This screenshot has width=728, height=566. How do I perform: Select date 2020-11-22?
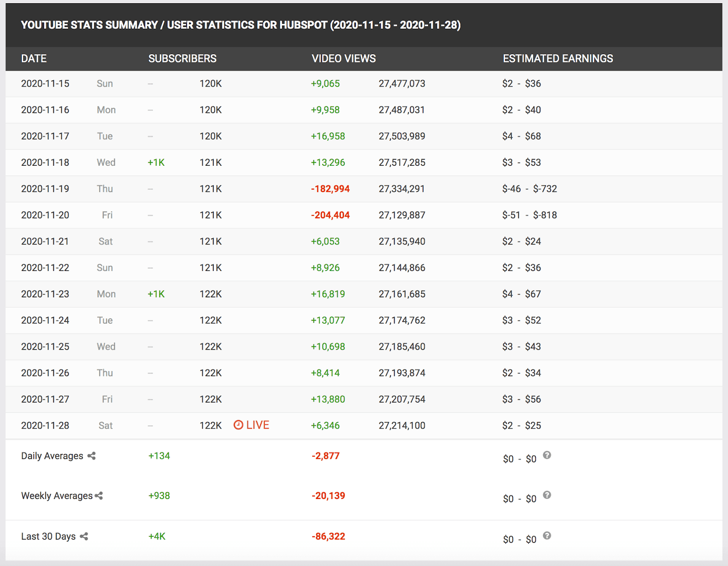[45, 268]
